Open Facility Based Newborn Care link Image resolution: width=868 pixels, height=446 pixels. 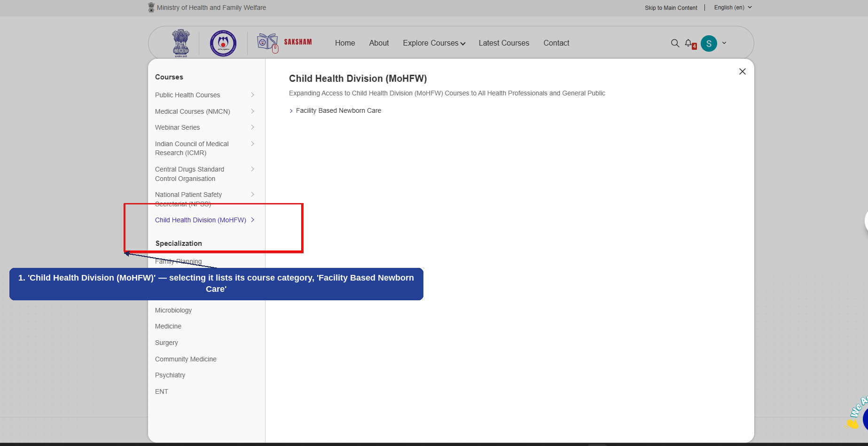[338, 110]
